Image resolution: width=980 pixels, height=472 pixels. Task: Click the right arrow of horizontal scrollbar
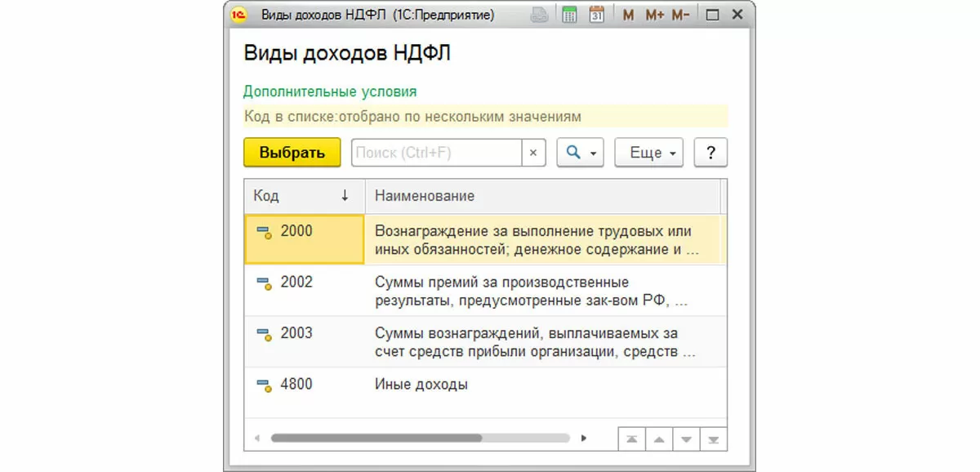[583, 438]
